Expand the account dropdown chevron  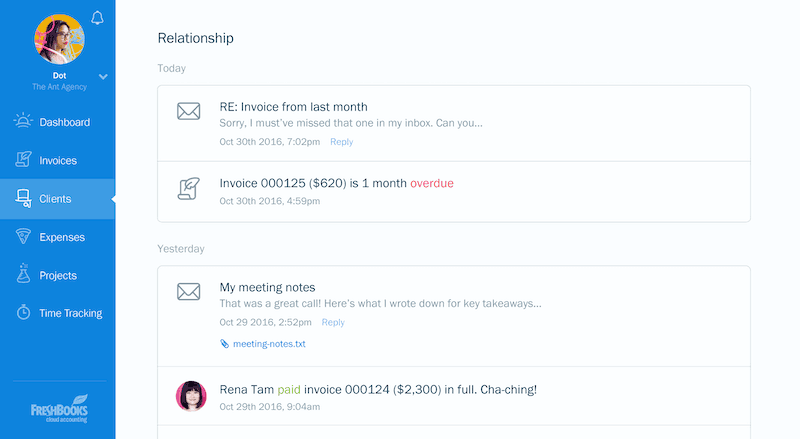click(x=103, y=76)
